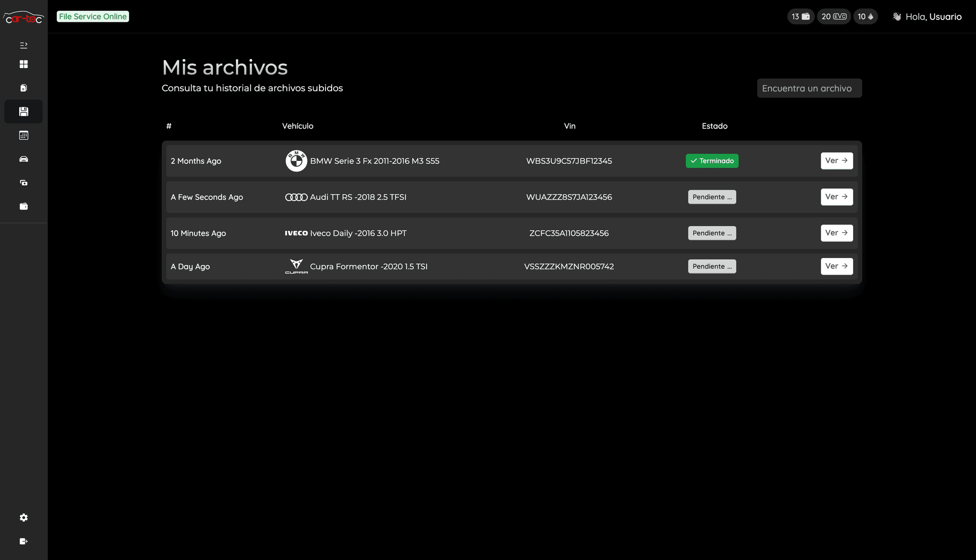Open the Hola, Usuario user menu

pos(927,17)
